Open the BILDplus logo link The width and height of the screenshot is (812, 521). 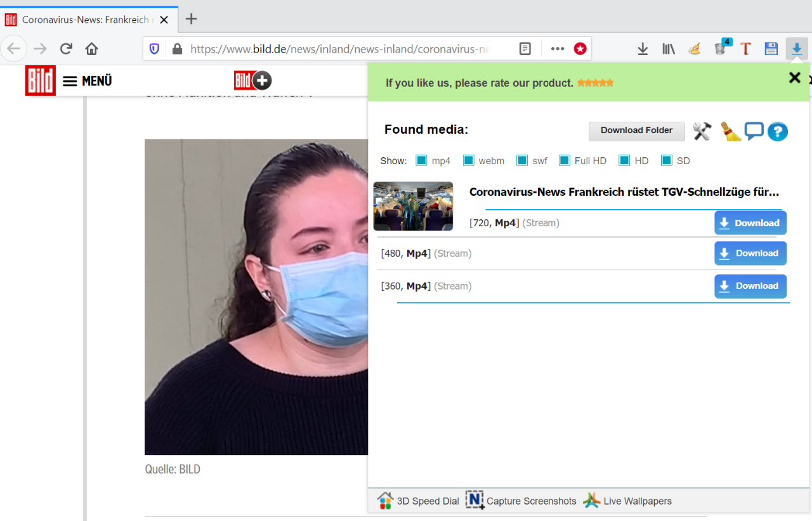click(253, 80)
